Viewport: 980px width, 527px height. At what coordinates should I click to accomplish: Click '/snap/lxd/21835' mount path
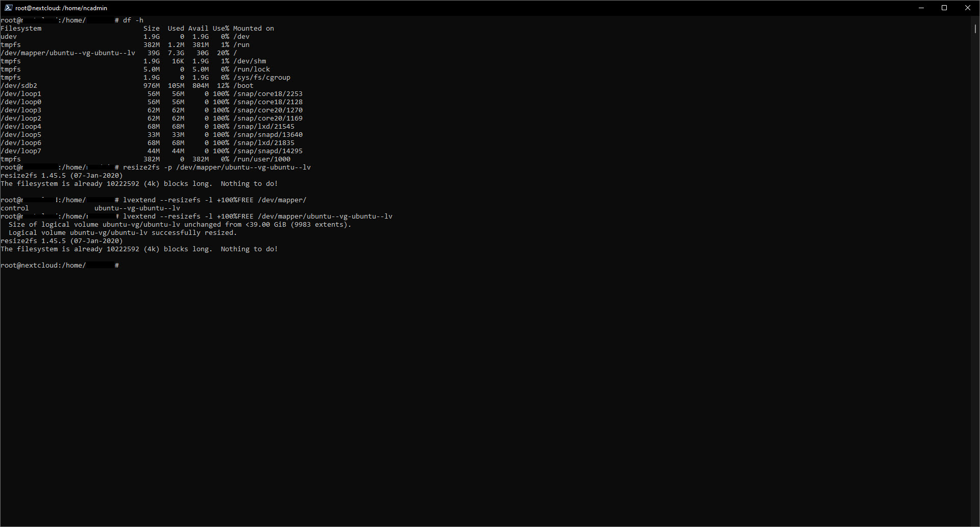point(264,143)
